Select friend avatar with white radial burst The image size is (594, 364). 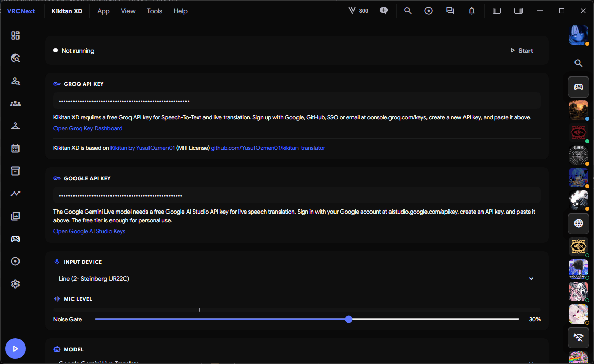[x=579, y=155]
